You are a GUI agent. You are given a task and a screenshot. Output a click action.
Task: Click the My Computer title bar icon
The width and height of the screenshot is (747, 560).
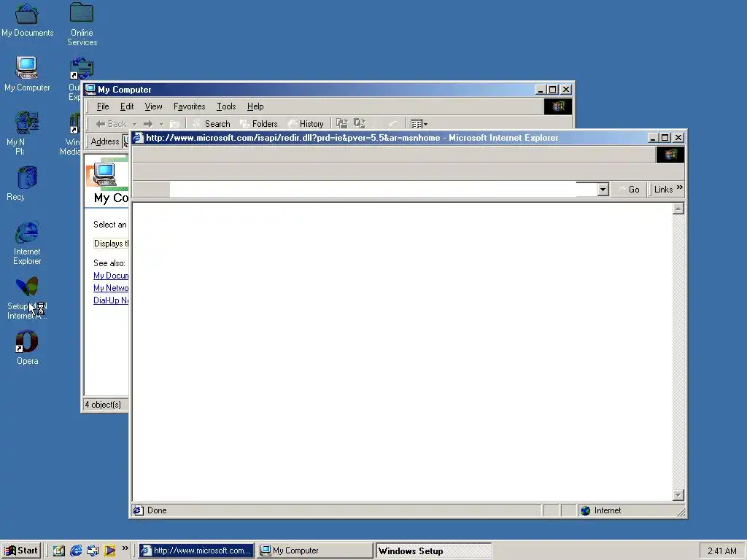90,90
